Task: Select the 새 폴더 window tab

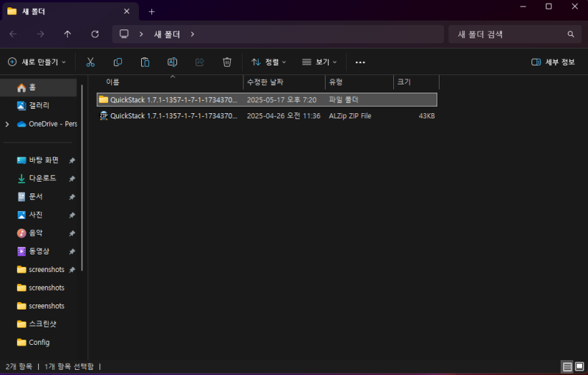Action: coord(71,11)
